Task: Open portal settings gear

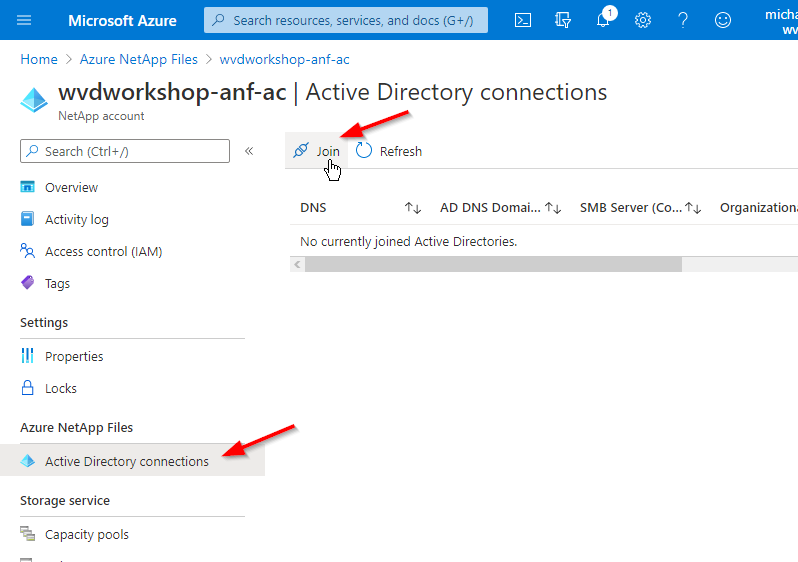Action: (643, 20)
